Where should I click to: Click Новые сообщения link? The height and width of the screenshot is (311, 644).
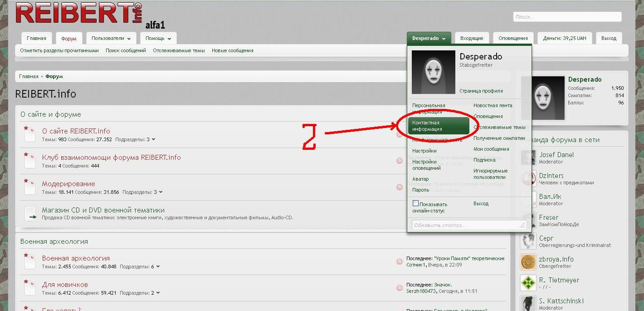232,50
